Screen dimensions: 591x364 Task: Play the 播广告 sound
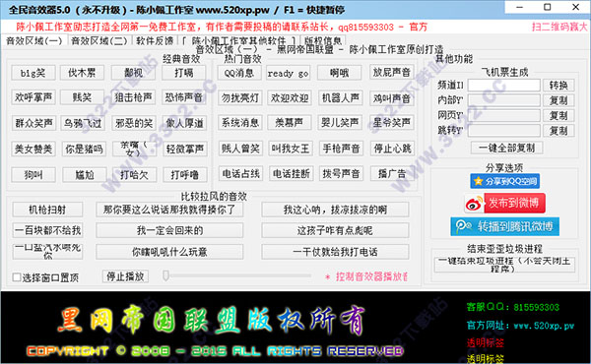click(x=392, y=173)
